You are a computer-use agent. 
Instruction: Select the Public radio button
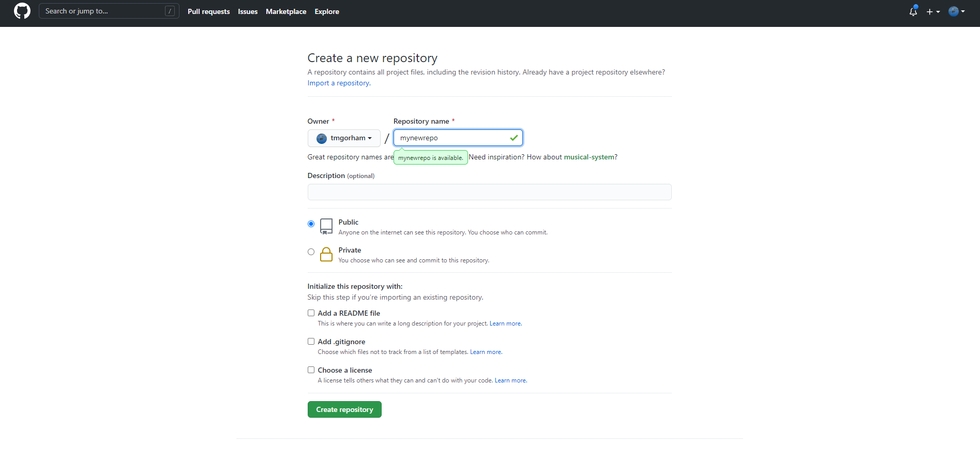click(311, 224)
